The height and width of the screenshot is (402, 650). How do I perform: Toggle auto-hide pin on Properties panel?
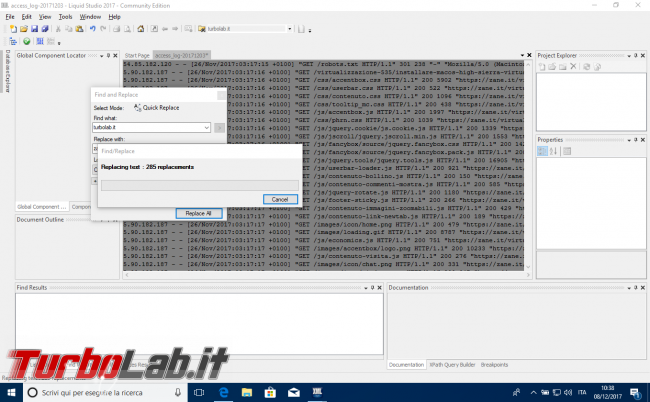pos(636,140)
